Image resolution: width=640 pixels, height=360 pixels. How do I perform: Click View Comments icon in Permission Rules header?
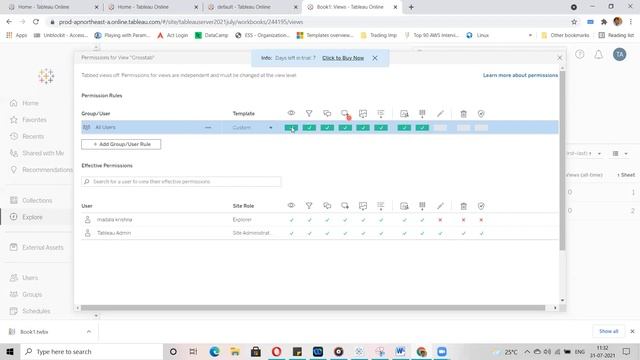tap(327, 113)
